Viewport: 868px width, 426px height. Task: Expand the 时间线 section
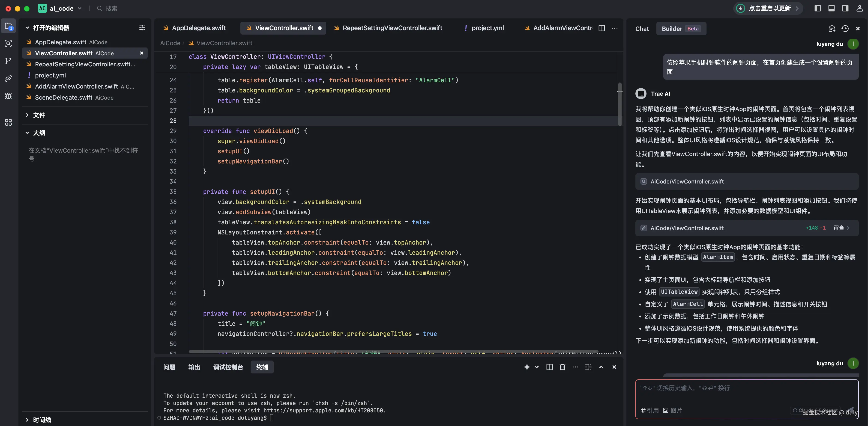point(42,420)
